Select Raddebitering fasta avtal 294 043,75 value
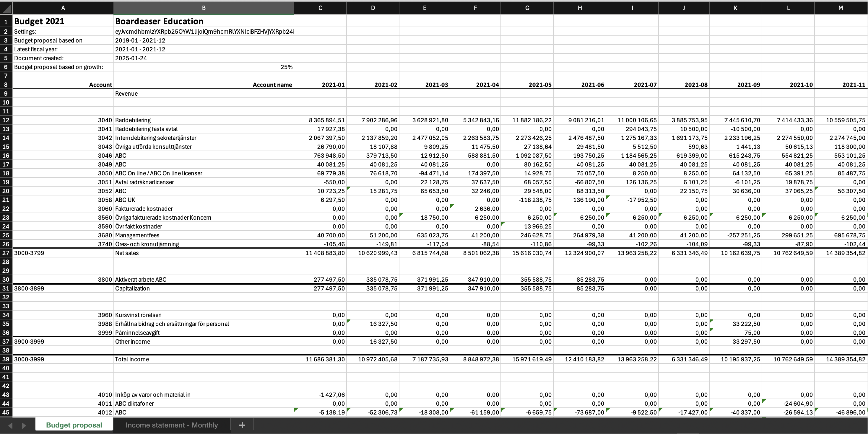The height and width of the screenshot is (434, 868). 632,129
